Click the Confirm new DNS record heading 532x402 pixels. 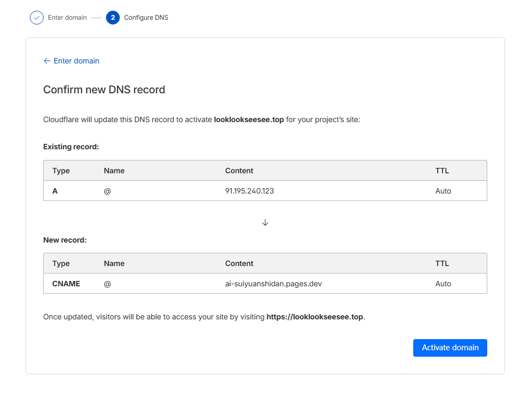tap(104, 90)
